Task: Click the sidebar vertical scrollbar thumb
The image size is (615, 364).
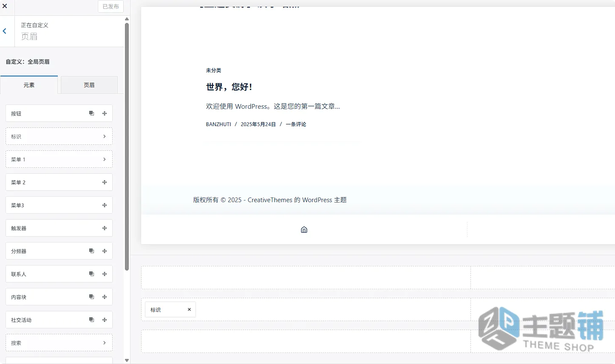Action: [127, 147]
